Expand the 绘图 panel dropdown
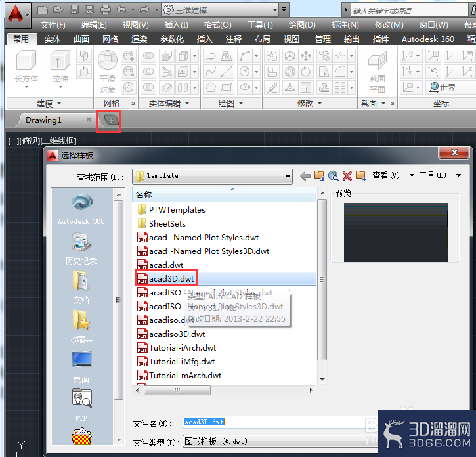The width and height of the screenshot is (476, 457). coord(231,104)
